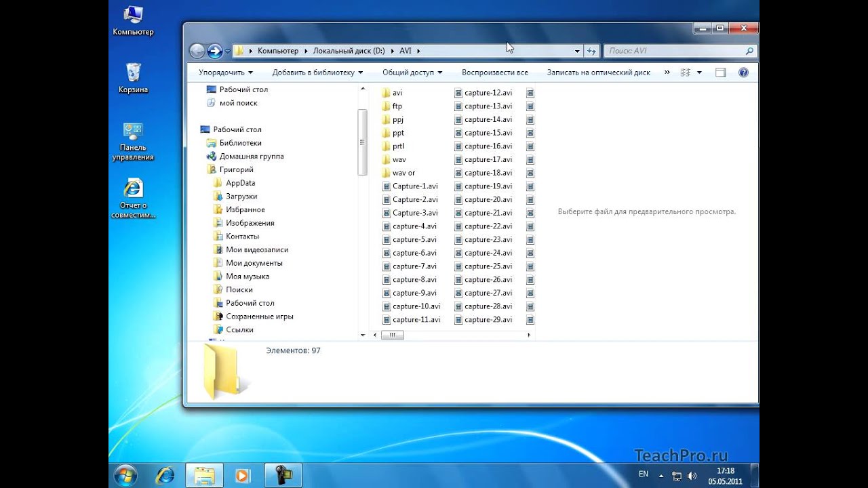Click Компьютер in the address breadcrumb
The height and width of the screenshot is (488, 868).
click(278, 51)
